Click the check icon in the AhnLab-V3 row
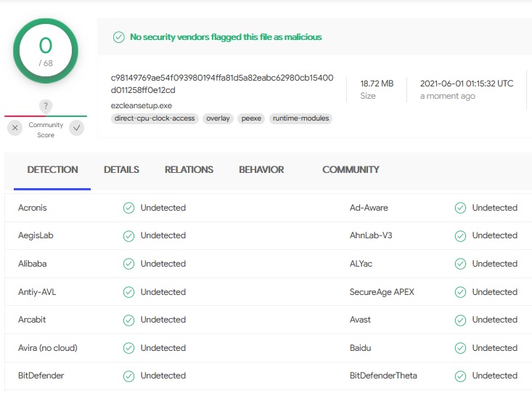Image resolution: width=532 pixels, height=393 pixels. [460, 236]
